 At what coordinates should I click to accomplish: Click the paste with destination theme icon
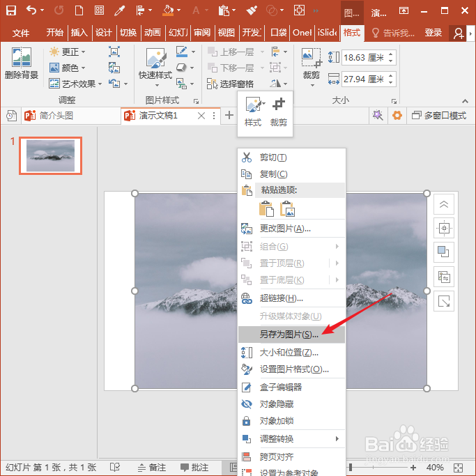click(x=266, y=208)
